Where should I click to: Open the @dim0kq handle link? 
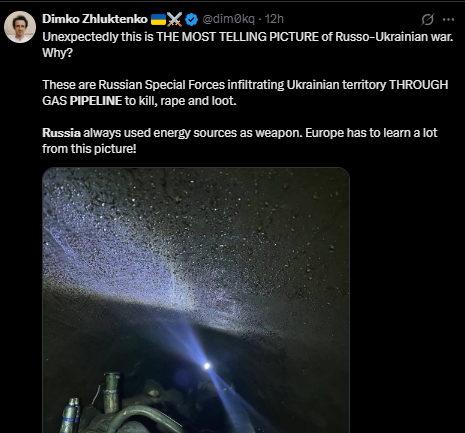point(229,19)
